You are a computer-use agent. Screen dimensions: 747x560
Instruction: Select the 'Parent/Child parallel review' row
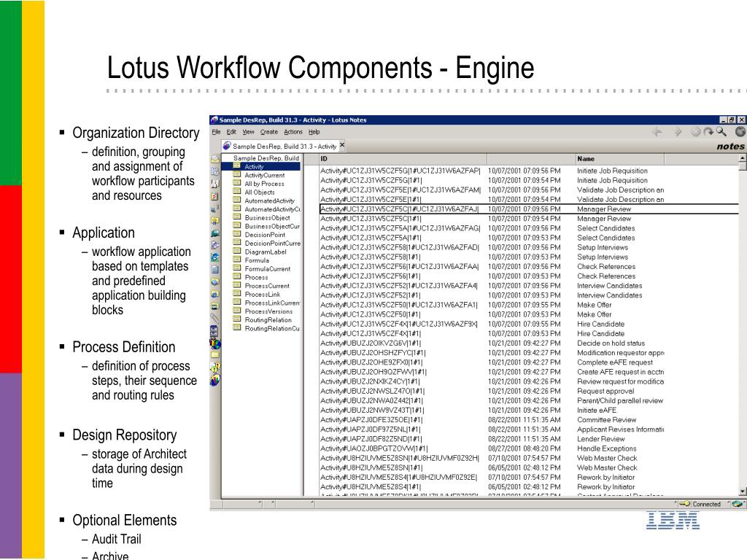[x=529, y=400]
